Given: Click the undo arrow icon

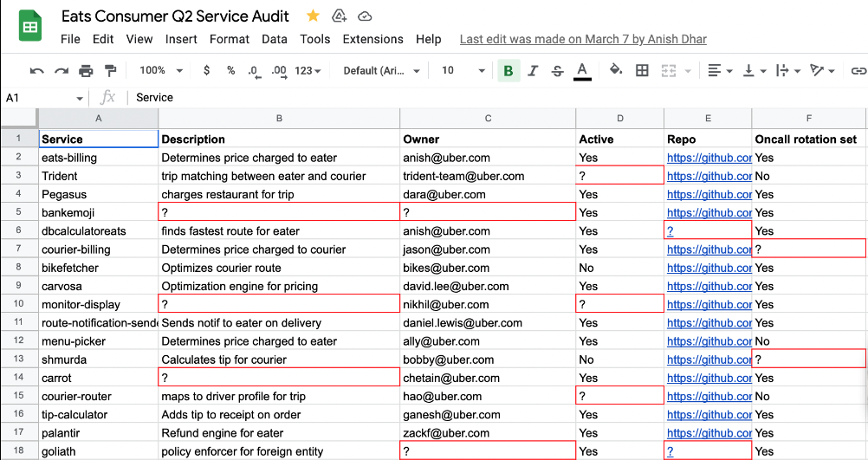Looking at the screenshot, I should point(36,71).
